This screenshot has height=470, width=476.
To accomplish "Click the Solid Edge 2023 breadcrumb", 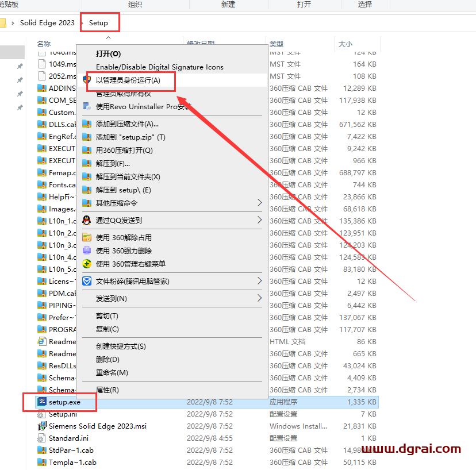I will pyautogui.click(x=47, y=23).
